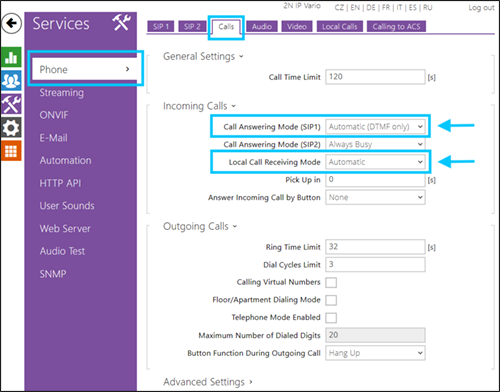Open the gear System icon
Screen dimensions: 500x392
tap(11, 127)
